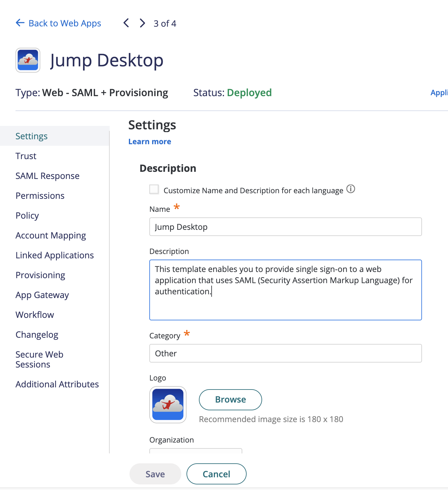Cancel the settings changes

216,474
